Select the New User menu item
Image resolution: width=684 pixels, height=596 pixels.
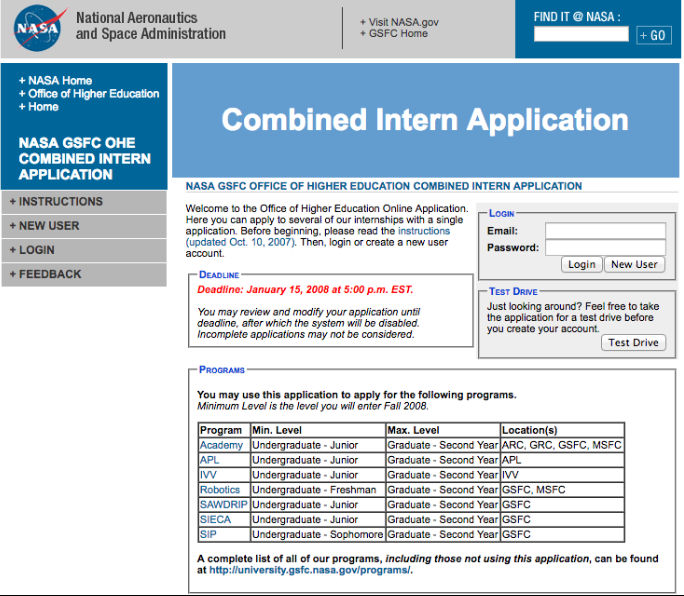click(x=84, y=226)
